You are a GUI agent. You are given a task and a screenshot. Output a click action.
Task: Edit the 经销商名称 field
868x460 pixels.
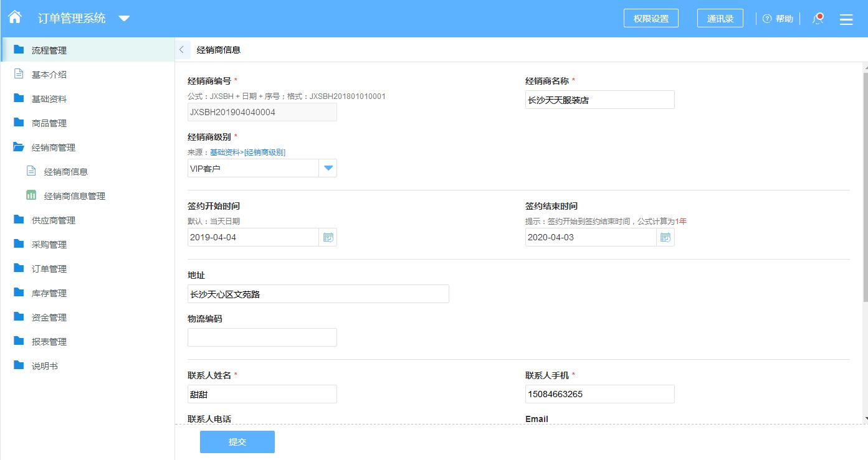point(600,100)
